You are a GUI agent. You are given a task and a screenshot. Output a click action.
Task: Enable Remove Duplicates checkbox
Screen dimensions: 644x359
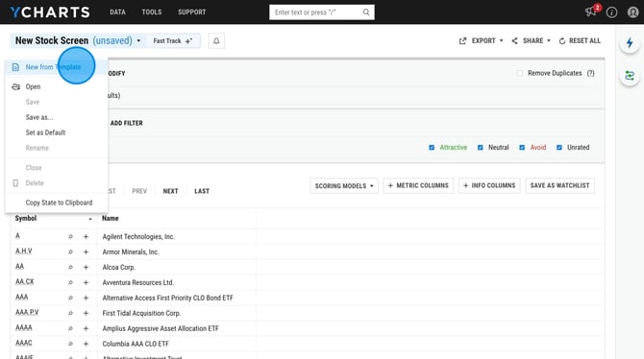point(520,73)
